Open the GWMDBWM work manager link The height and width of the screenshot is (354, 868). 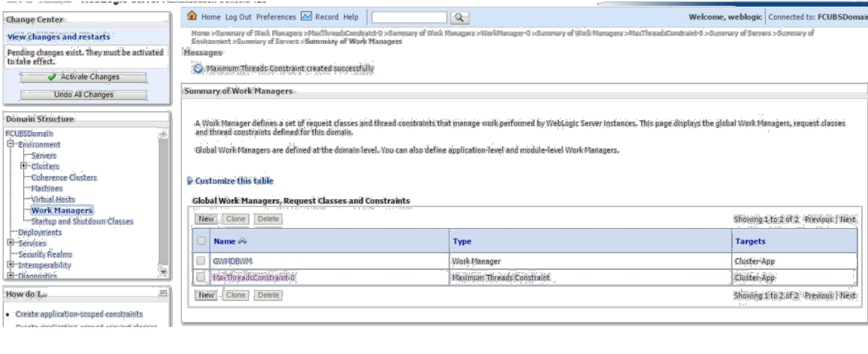(x=233, y=261)
